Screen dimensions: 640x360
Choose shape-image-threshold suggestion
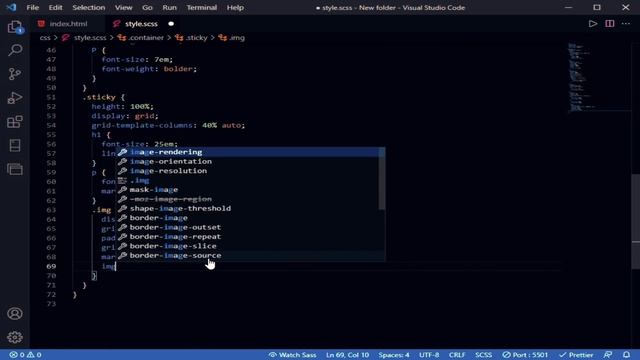pos(250,208)
